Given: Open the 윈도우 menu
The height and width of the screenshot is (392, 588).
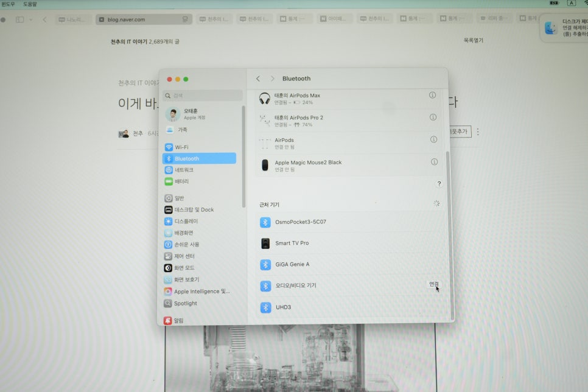Looking at the screenshot, I should (8, 4).
